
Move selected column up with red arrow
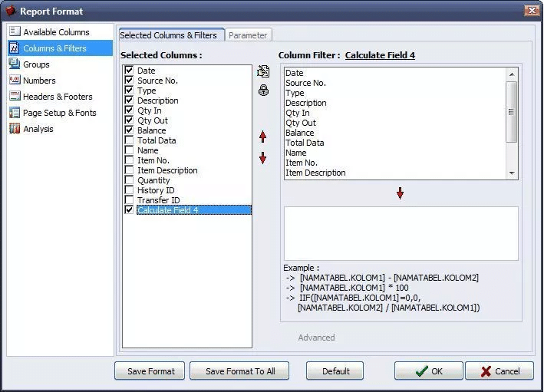262,137
